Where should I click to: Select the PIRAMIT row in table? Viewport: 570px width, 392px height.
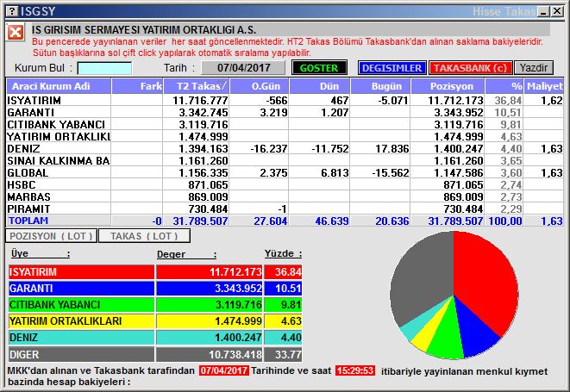tap(285, 208)
